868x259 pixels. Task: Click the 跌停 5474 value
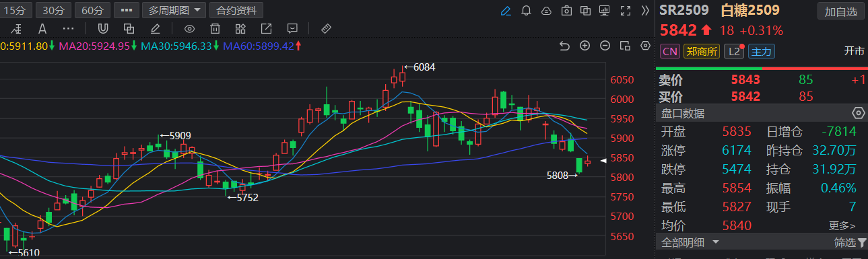(x=737, y=169)
